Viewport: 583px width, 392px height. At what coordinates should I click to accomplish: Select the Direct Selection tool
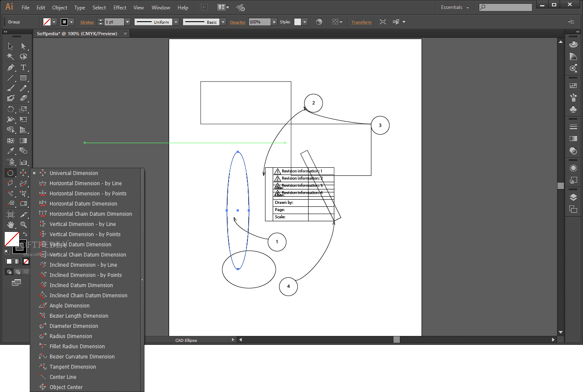coord(23,46)
